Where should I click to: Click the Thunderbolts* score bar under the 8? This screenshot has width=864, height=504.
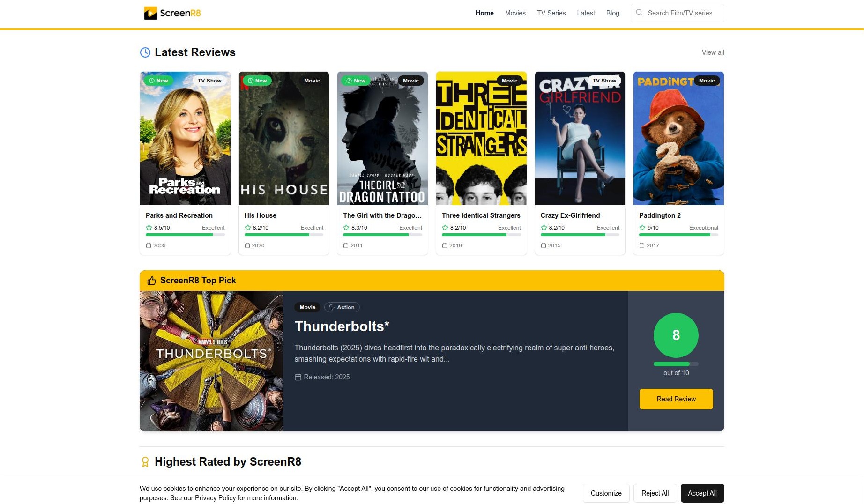676,364
